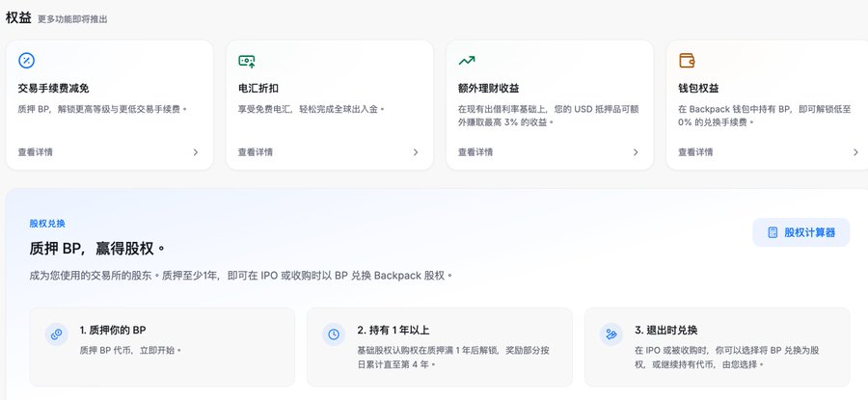
Task: Click the 在 Backpack 钱包中持有 BP description
Action: coord(765,116)
